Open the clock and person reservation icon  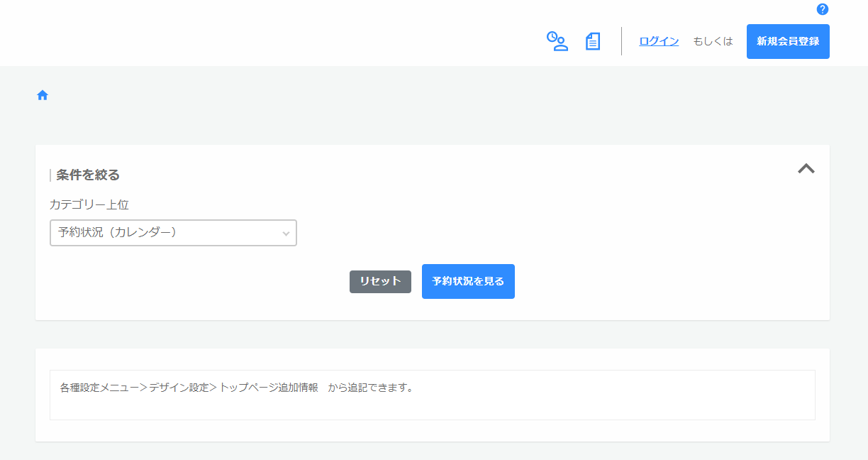[557, 41]
